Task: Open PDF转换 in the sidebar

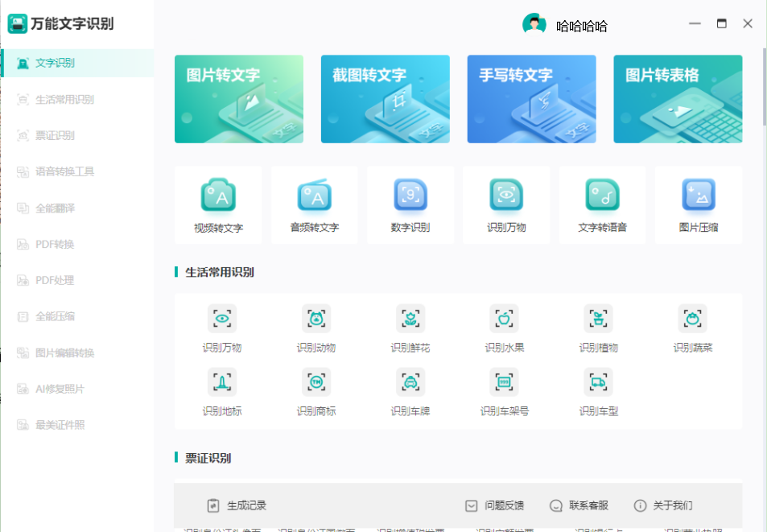Action: [77, 244]
